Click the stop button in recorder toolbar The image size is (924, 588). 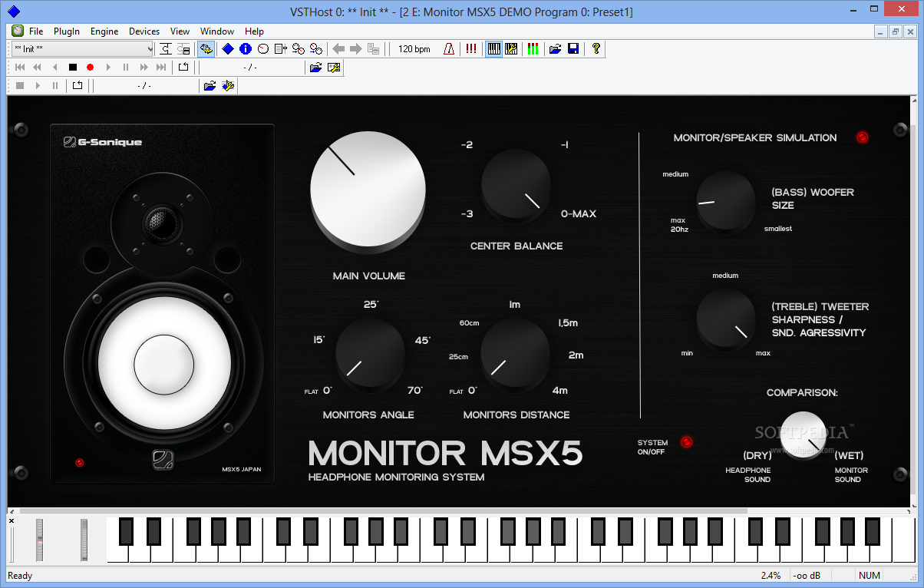click(x=20, y=86)
